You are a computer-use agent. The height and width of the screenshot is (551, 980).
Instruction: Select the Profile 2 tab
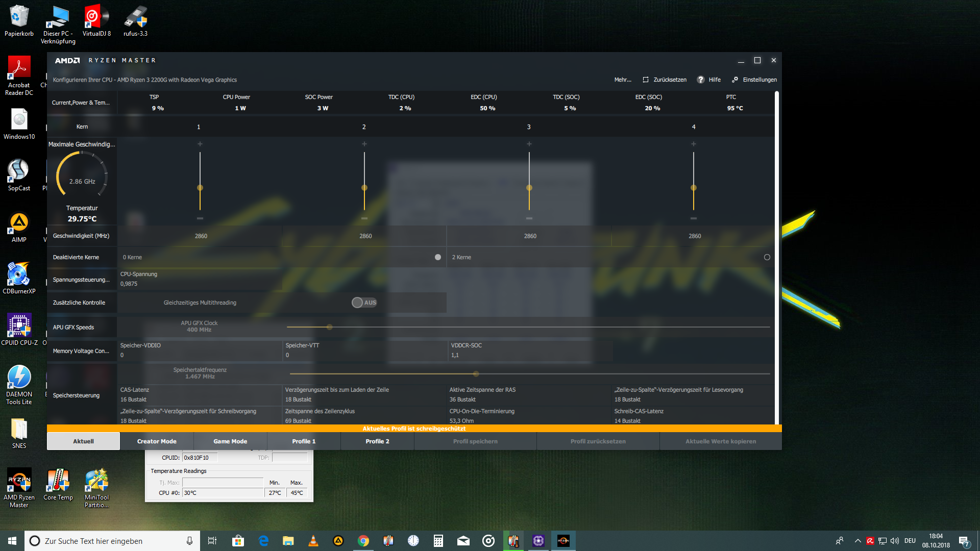[x=377, y=441]
